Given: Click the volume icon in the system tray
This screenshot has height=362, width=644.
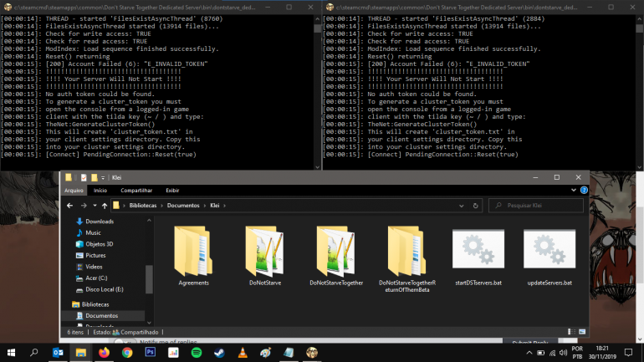Looking at the screenshot, I should (564, 353).
